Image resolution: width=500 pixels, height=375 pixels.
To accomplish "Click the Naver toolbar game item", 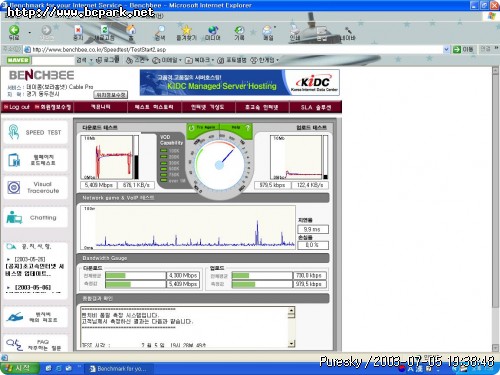I will pos(264,60).
